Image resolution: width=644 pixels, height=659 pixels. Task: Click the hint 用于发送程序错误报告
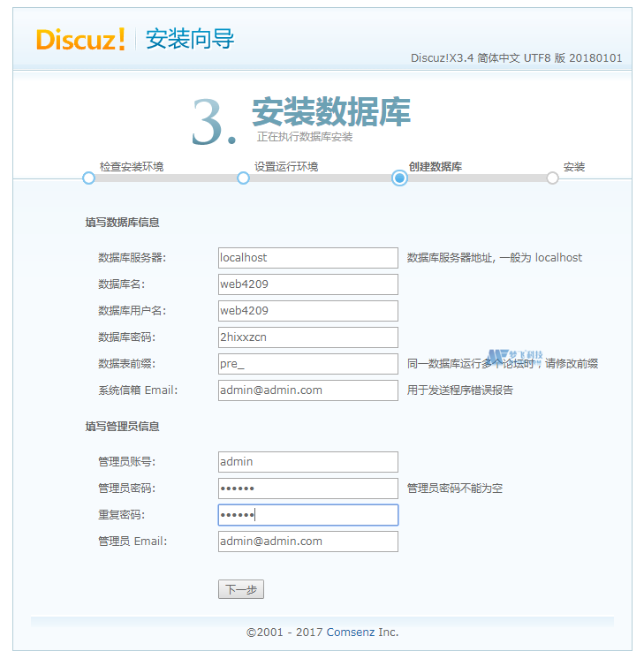[460, 390]
